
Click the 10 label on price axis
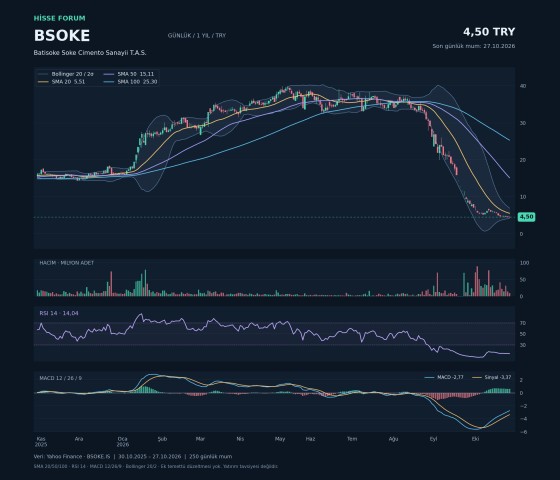tap(523, 197)
